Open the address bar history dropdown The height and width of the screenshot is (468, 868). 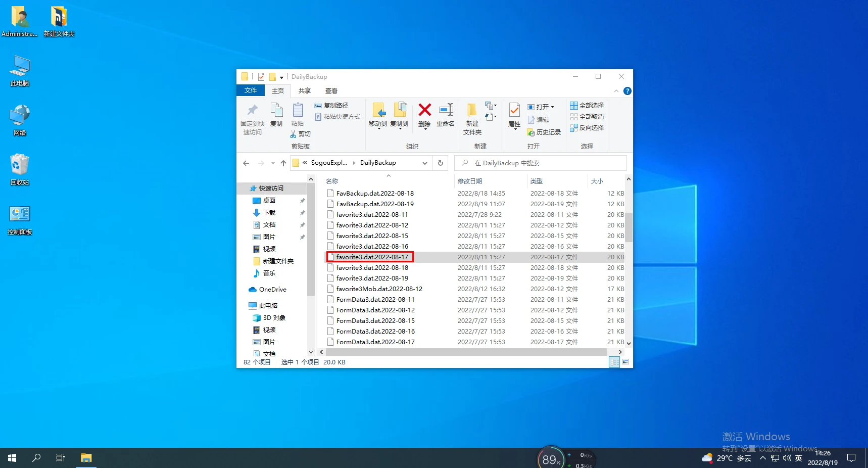click(425, 163)
